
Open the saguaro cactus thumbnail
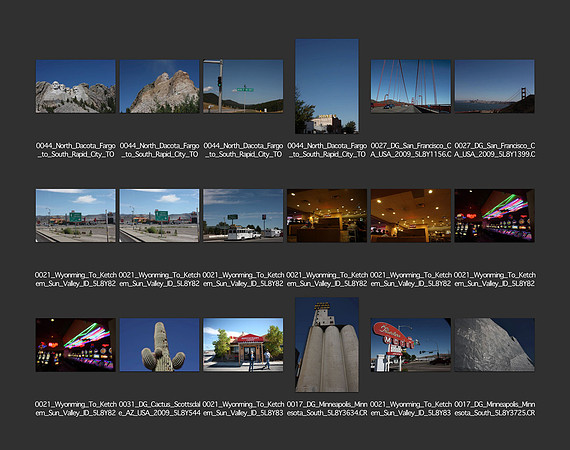[x=160, y=345]
